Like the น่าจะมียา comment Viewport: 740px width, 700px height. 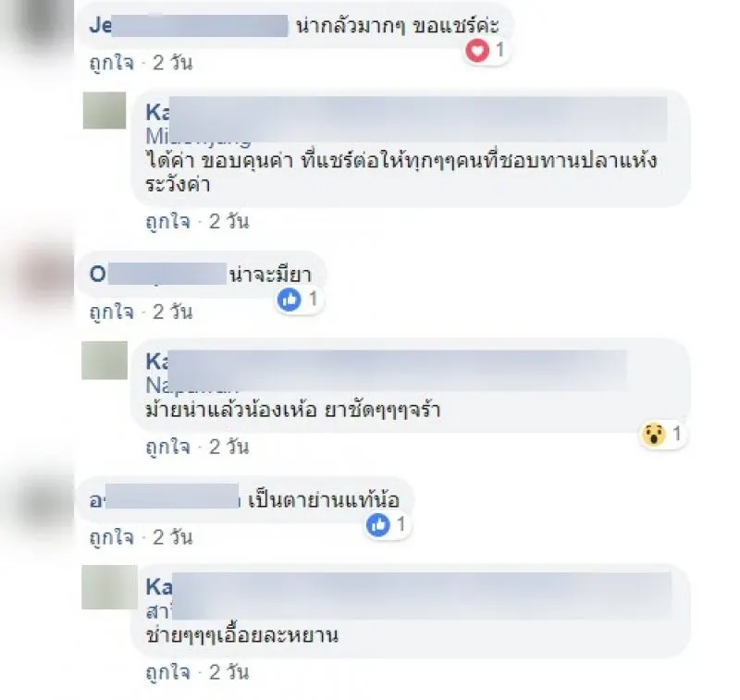[x=112, y=312]
